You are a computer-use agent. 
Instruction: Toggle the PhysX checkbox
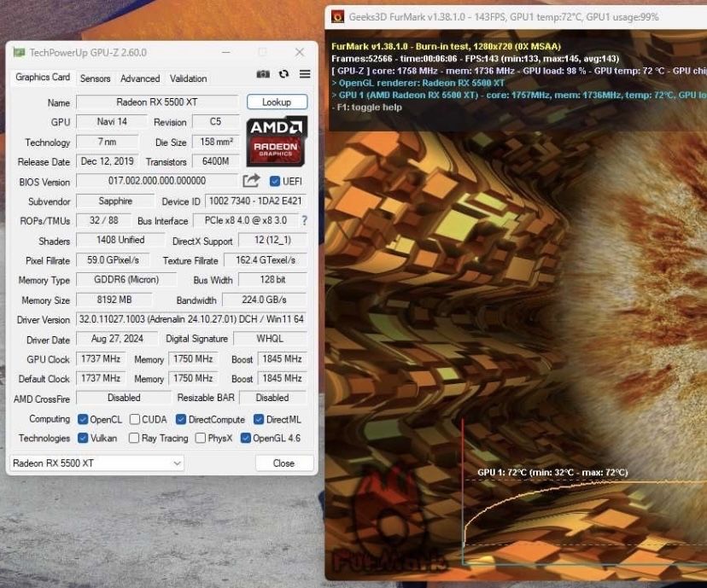(x=201, y=438)
